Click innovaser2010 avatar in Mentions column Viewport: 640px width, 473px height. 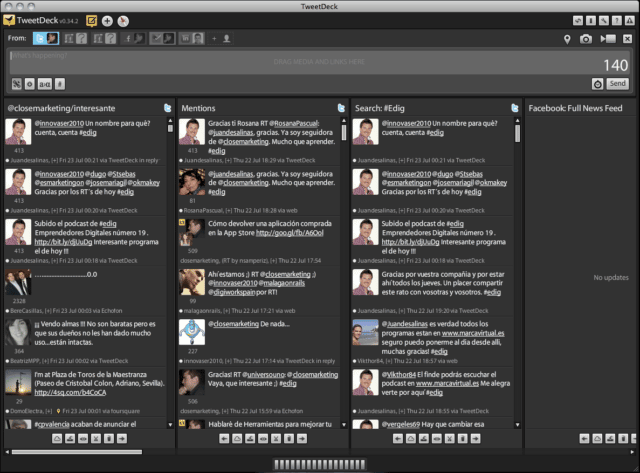tap(192, 332)
